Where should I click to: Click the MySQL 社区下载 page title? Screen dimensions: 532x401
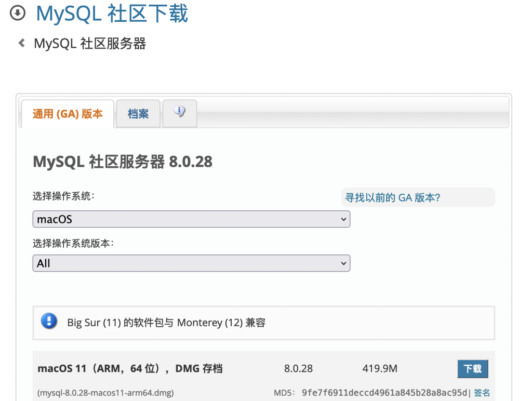[x=112, y=14]
